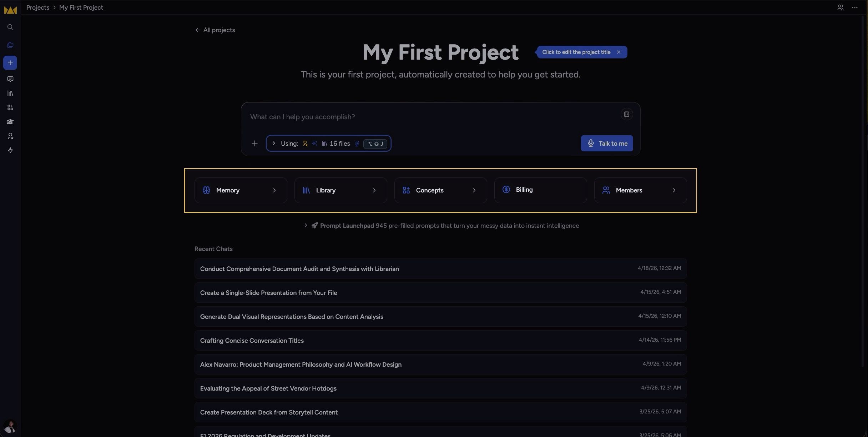
Task: Click the blue new chat plus button
Action: 10,63
